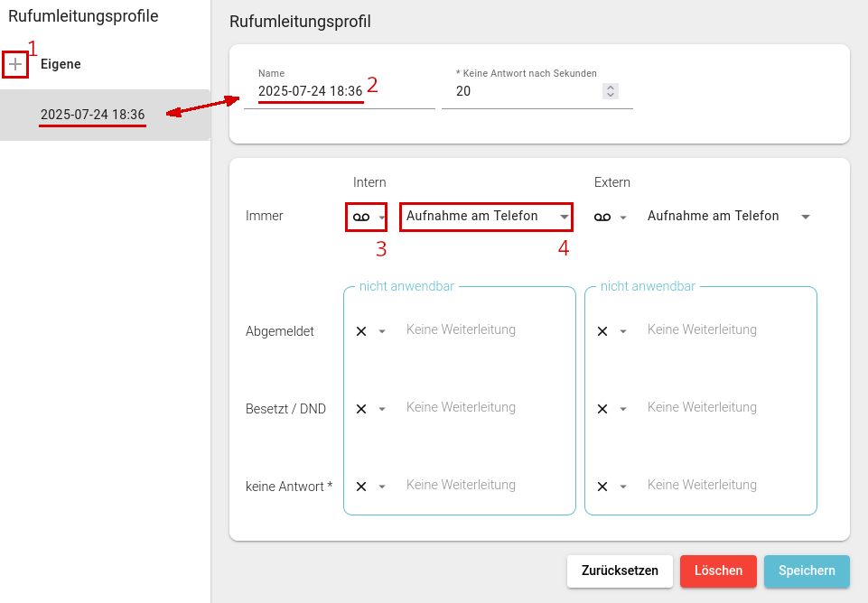Focus the Name input field
This screenshot has height=603, width=868.
click(339, 91)
